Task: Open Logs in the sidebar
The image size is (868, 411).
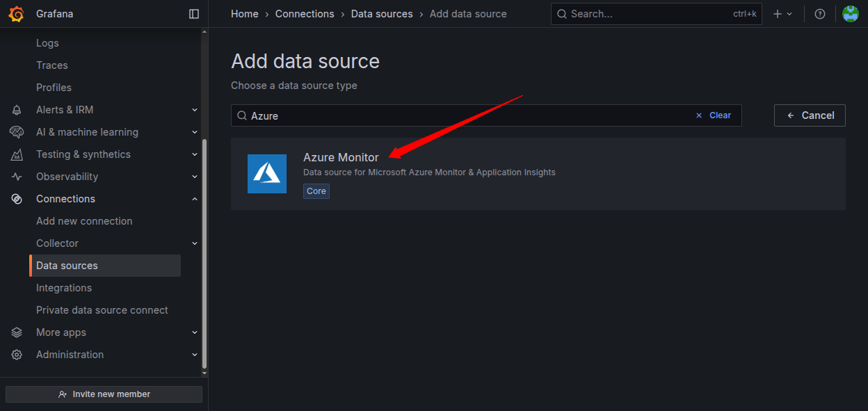Action: point(47,43)
